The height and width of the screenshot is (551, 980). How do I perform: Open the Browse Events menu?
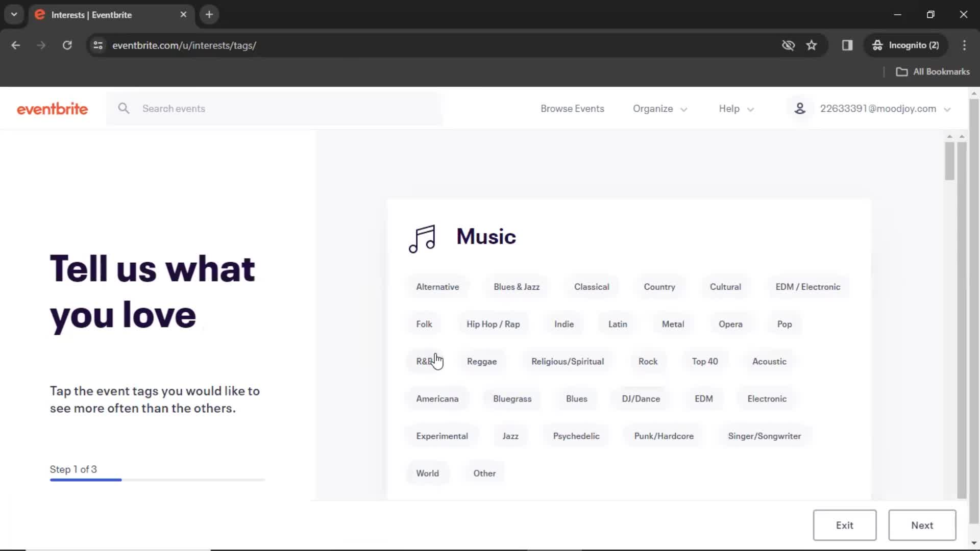(572, 108)
